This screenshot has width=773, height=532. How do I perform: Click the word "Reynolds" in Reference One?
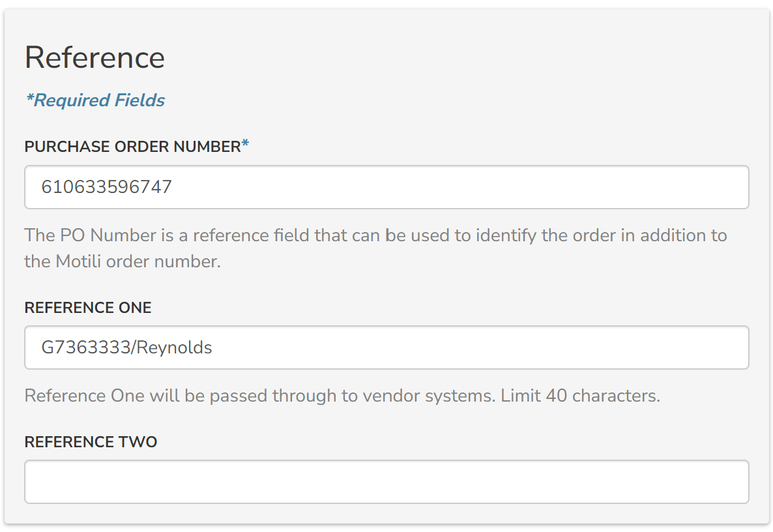click(x=175, y=347)
